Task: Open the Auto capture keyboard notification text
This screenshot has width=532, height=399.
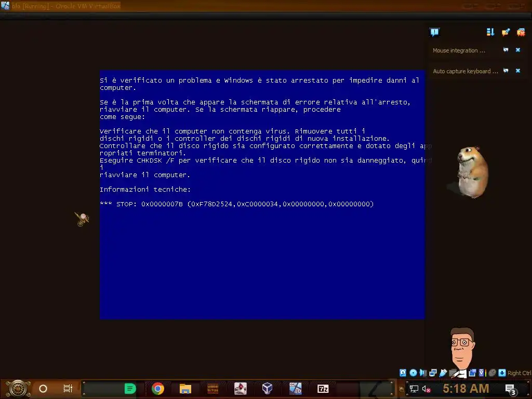Action: (465, 71)
